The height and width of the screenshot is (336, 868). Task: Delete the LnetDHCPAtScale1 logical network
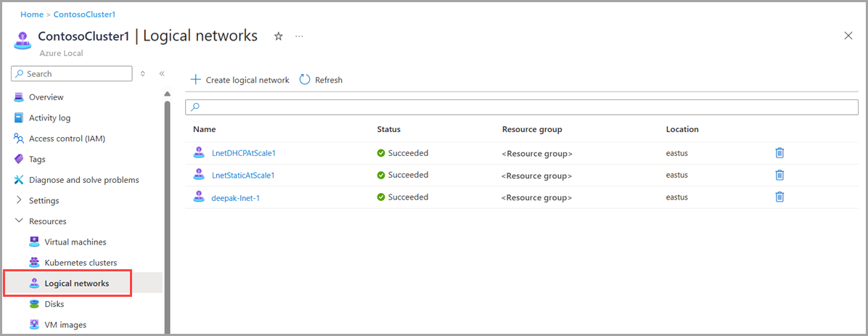coord(779,153)
